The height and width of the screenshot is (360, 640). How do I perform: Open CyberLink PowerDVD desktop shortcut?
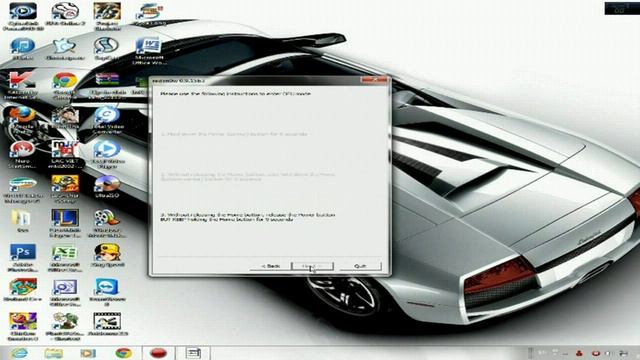pos(23,16)
